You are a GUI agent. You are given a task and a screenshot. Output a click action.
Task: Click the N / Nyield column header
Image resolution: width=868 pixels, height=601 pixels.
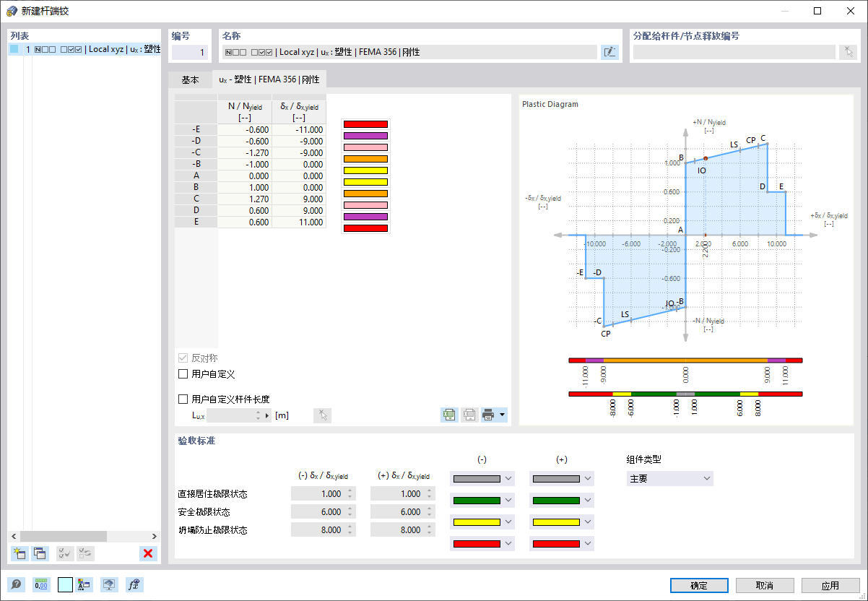(245, 112)
